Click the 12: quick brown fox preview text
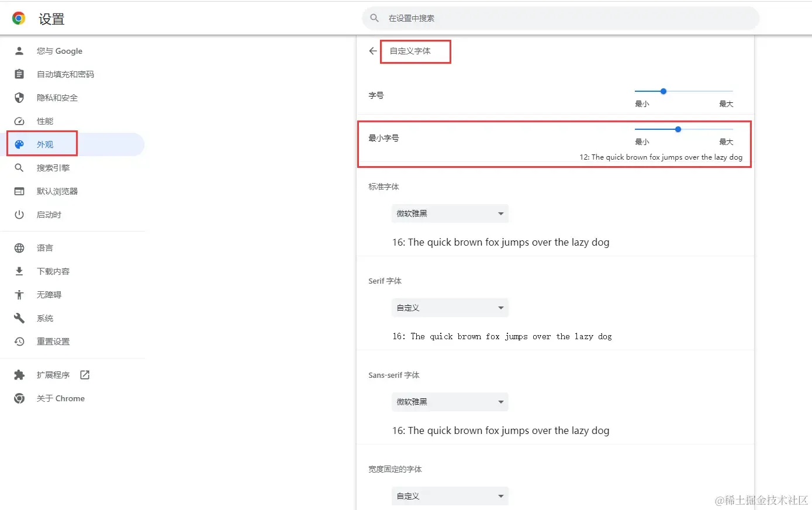Image resolution: width=812 pixels, height=510 pixels. pos(661,157)
